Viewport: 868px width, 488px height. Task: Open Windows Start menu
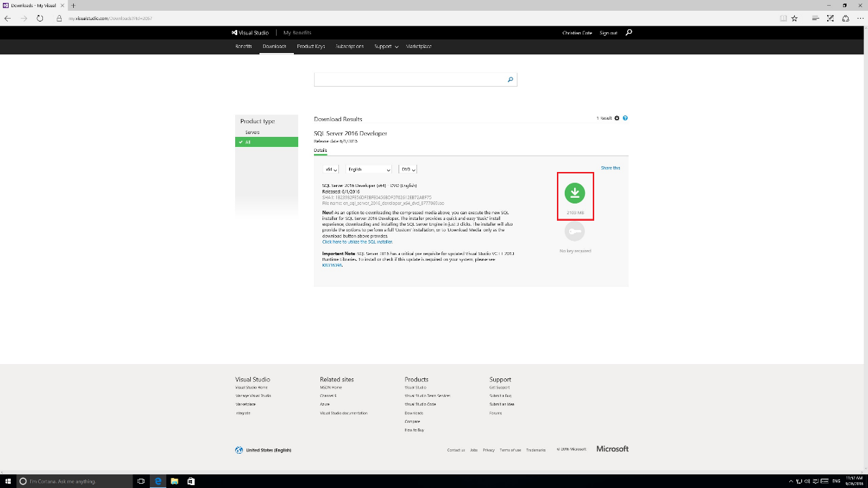tap(8, 481)
